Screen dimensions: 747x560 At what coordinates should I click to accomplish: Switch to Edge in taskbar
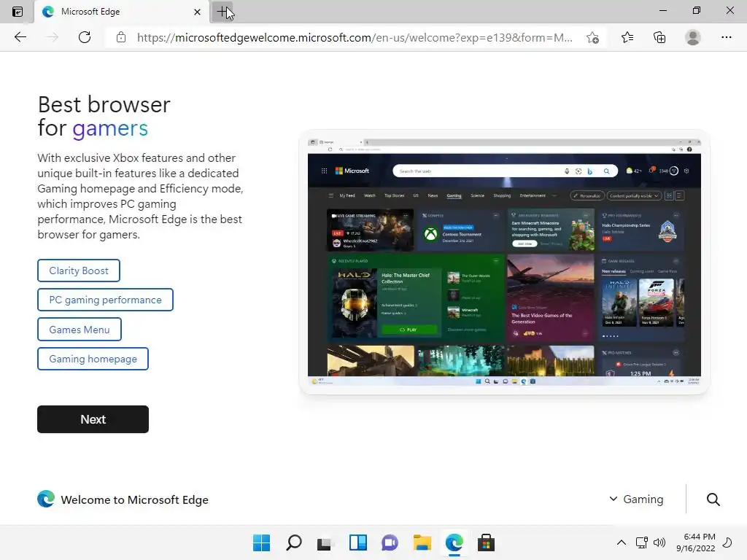pyautogui.click(x=454, y=542)
